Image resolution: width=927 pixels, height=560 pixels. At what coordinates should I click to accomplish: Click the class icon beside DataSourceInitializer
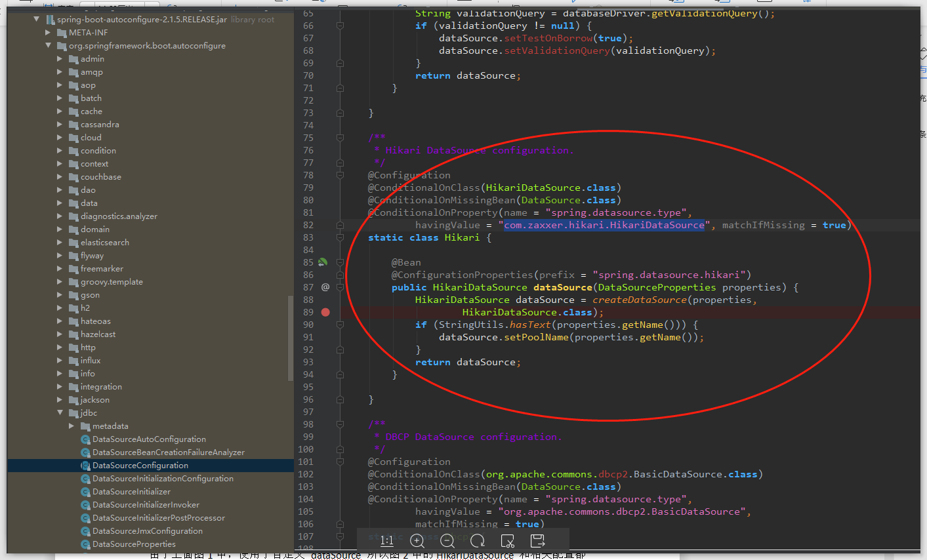pyautogui.click(x=85, y=492)
